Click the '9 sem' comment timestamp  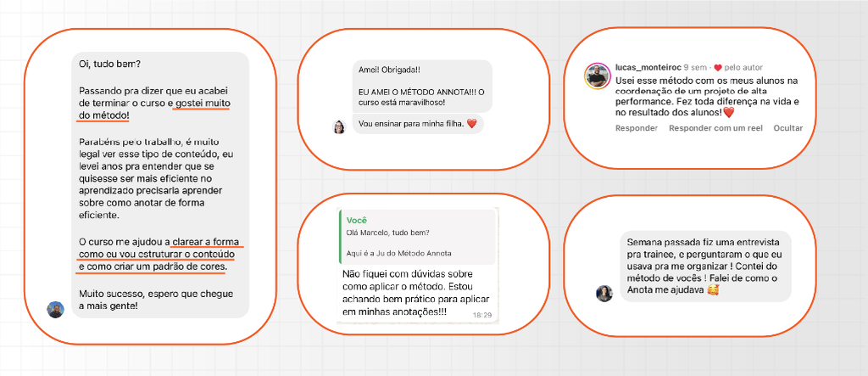point(695,68)
